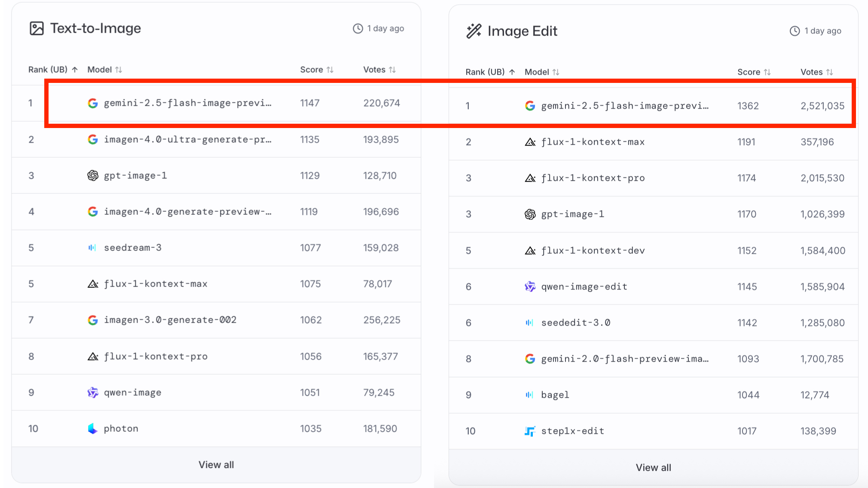Click the photon model logo icon
The width and height of the screenshot is (868, 488).
(93, 428)
